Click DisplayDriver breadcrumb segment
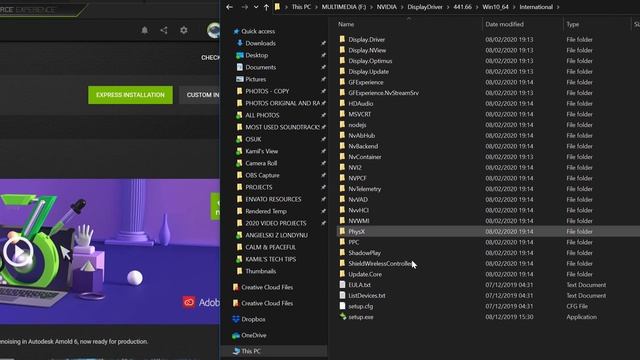640x360 pixels. tap(425, 7)
